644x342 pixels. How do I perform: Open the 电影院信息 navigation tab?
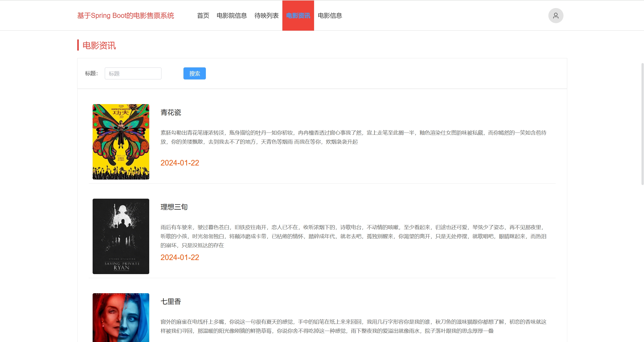(x=232, y=16)
